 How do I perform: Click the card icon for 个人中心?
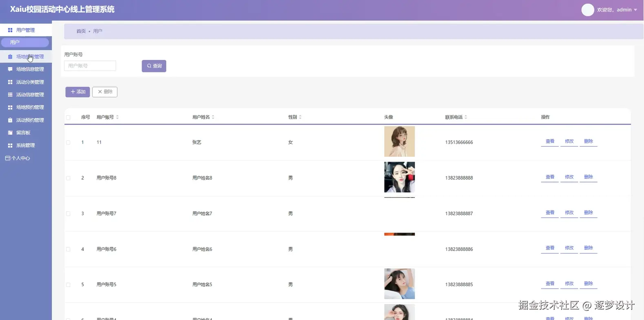[8, 158]
